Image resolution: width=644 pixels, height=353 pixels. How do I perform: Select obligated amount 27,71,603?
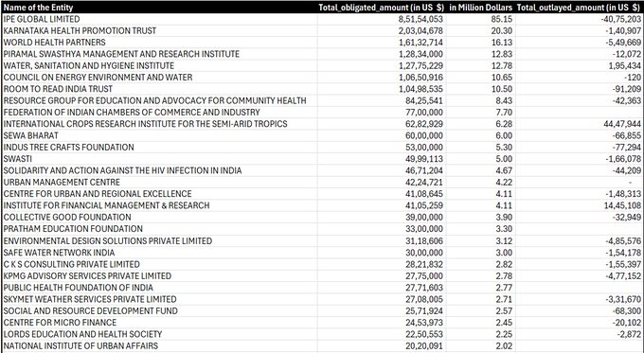tap(424, 288)
